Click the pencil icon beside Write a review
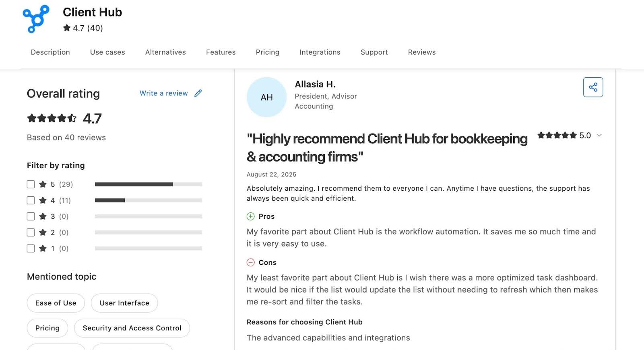 198,93
